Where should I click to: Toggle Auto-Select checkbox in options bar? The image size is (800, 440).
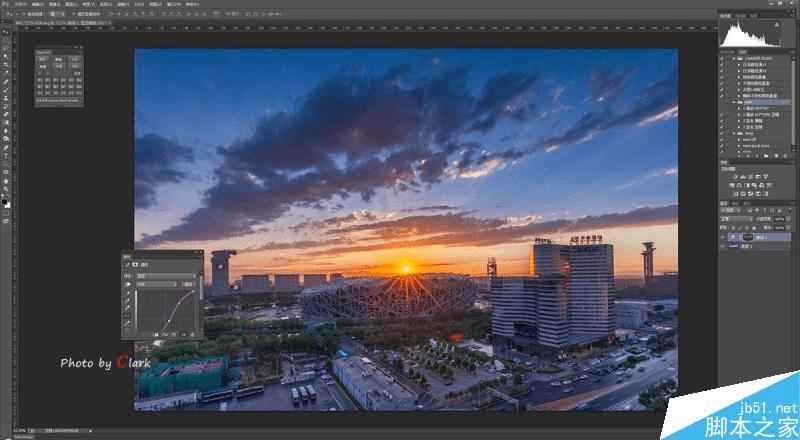coord(23,14)
